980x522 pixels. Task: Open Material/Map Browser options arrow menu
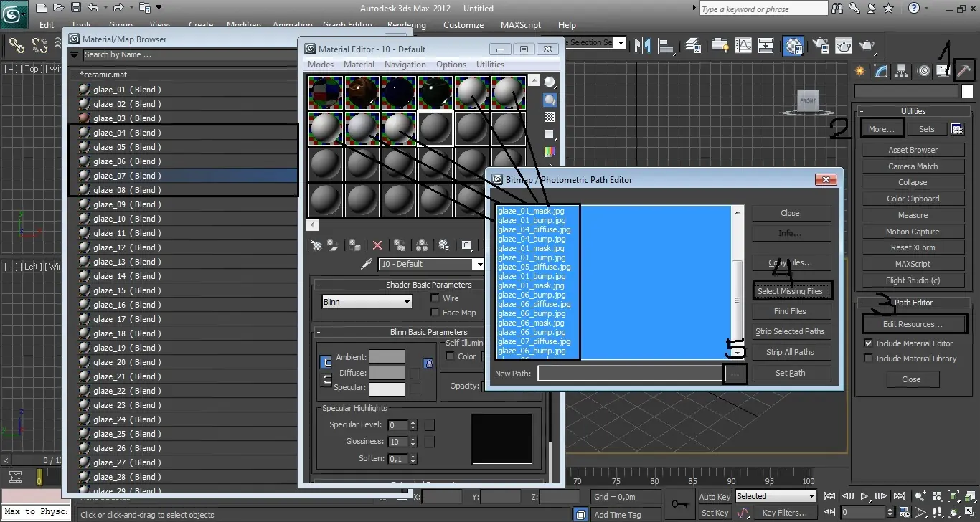(74, 55)
